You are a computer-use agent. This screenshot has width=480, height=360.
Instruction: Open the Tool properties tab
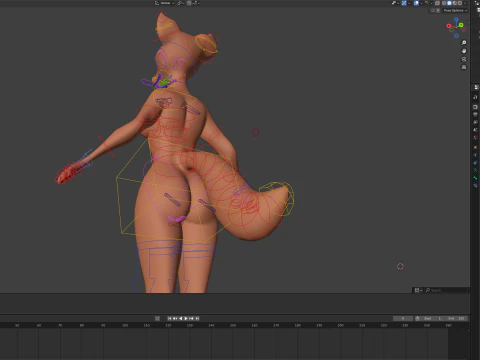(x=475, y=97)
